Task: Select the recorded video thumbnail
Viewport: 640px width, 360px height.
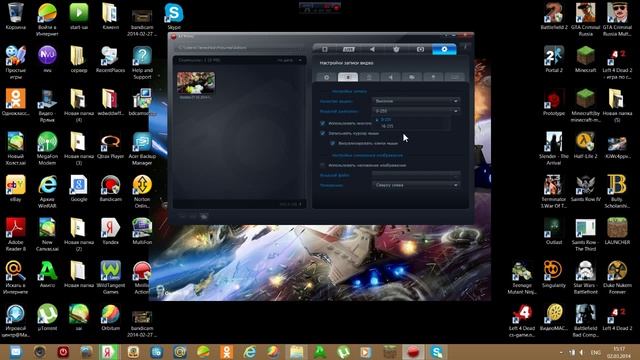Action: [196, 83]
